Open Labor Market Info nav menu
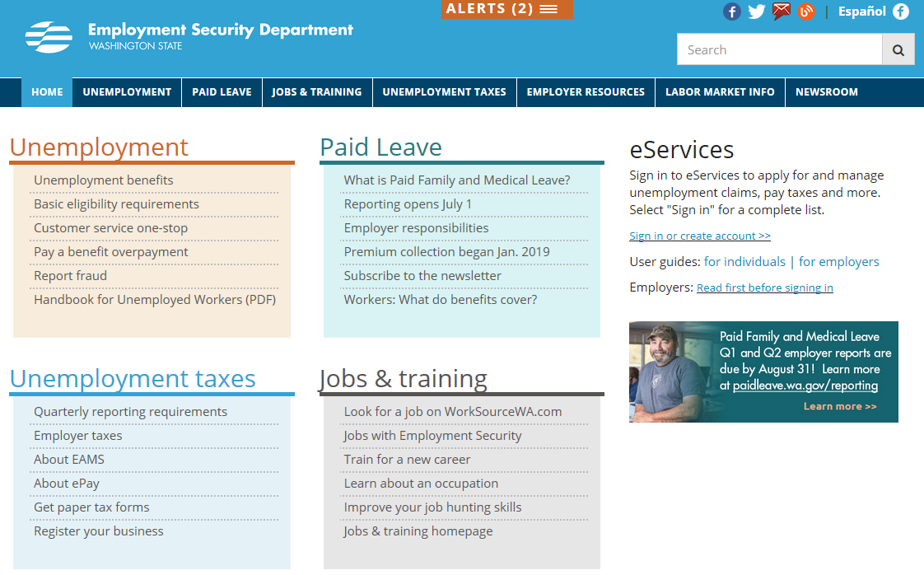 pos(720,92)
